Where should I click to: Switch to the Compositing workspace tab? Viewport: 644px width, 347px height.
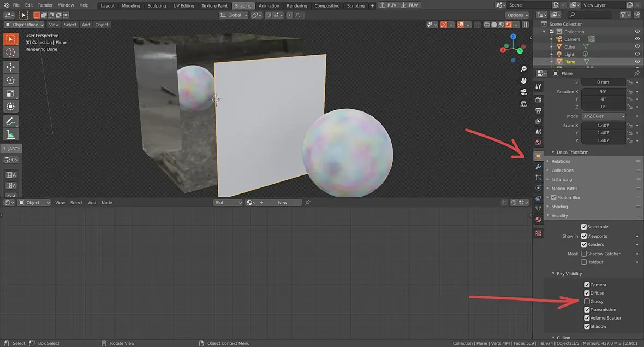(x=327, y=6)
